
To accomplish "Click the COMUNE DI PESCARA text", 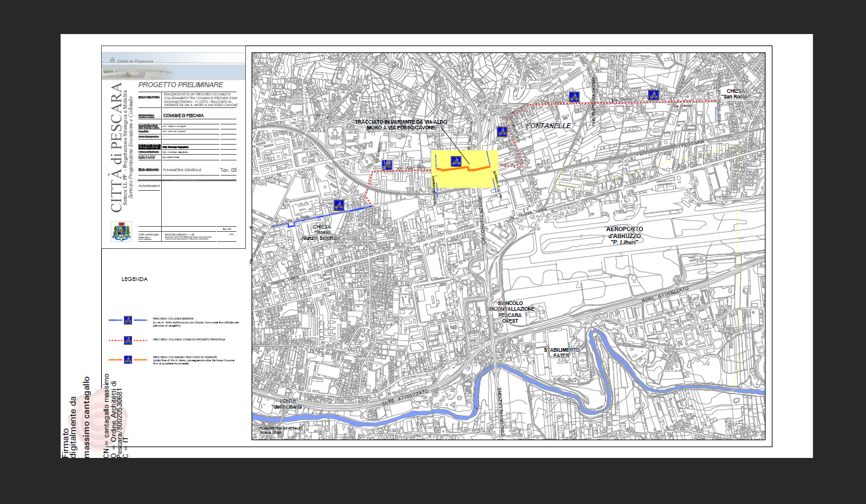I will pos(183,117).
